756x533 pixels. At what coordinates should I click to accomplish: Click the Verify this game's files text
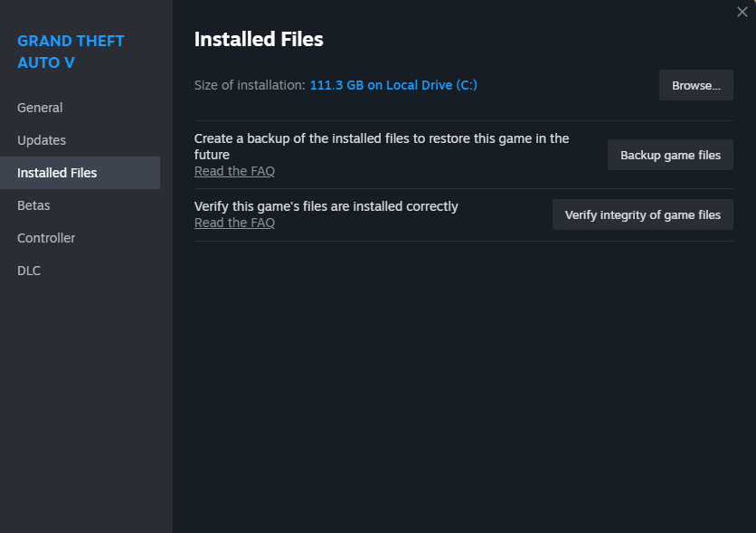click(x=326, y=206)
